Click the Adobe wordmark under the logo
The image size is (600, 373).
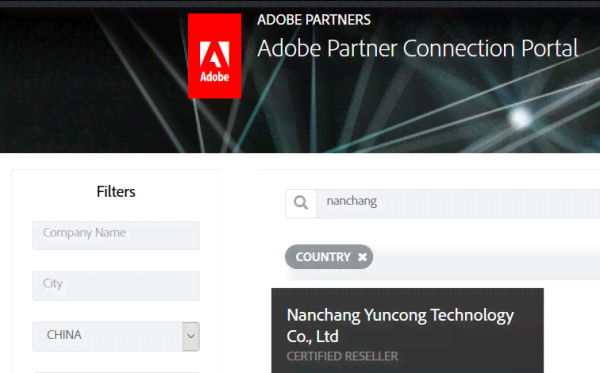(x=214, y=77)
